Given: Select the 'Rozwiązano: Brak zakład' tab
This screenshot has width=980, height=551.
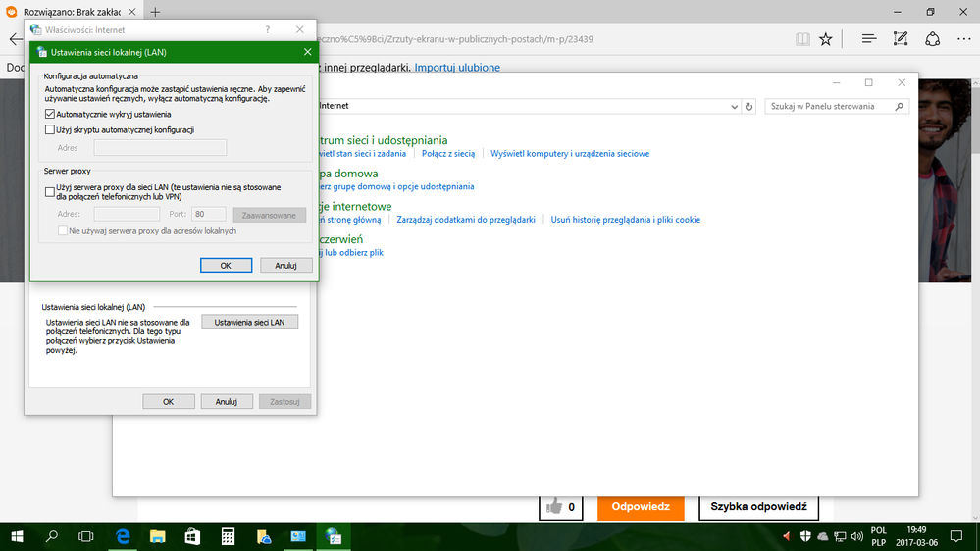Looking at the screenshot, I should click(72, 12).
